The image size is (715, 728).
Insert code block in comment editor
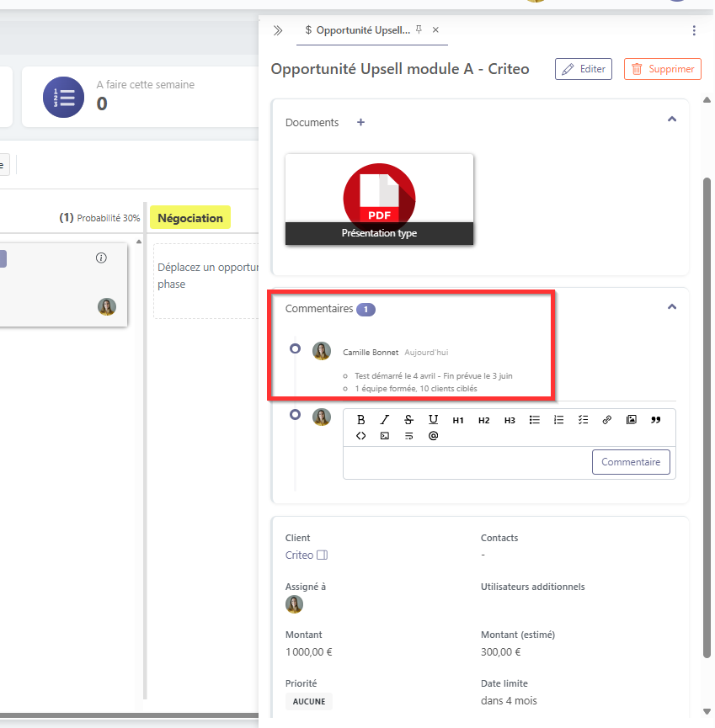click(x=385, y=435)
